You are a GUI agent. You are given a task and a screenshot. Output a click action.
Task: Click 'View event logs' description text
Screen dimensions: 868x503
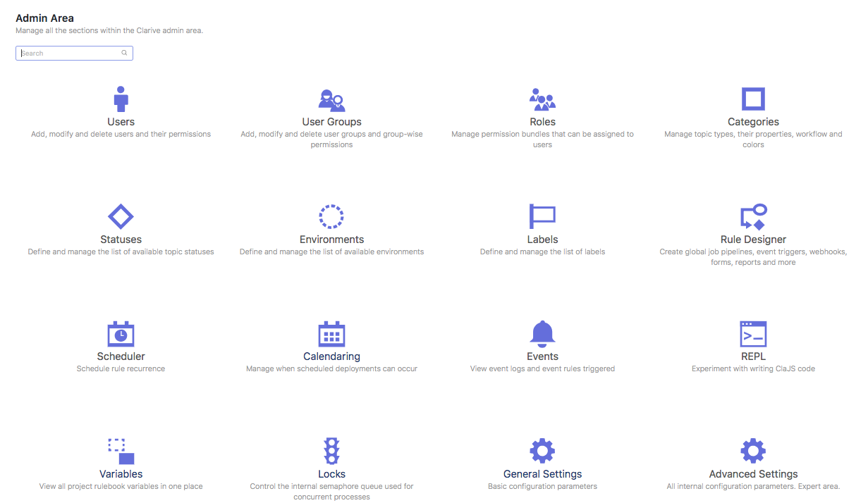542,368
